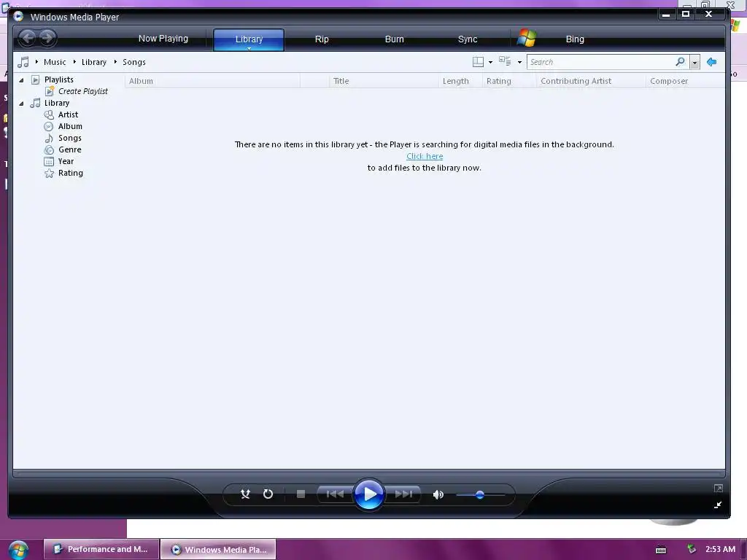Sort by the Album column header
747x560 pixels.
212,81
